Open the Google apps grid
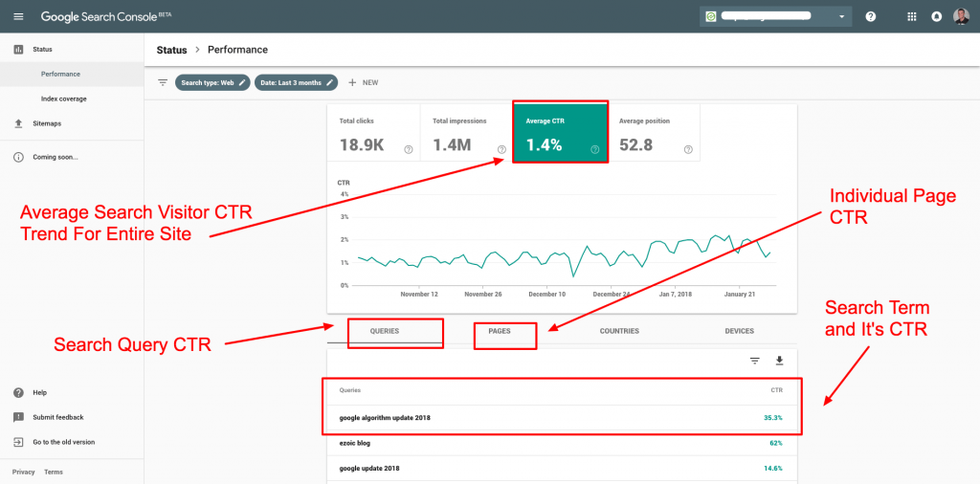This screenshot has width=980, height=484. point(911,16)
